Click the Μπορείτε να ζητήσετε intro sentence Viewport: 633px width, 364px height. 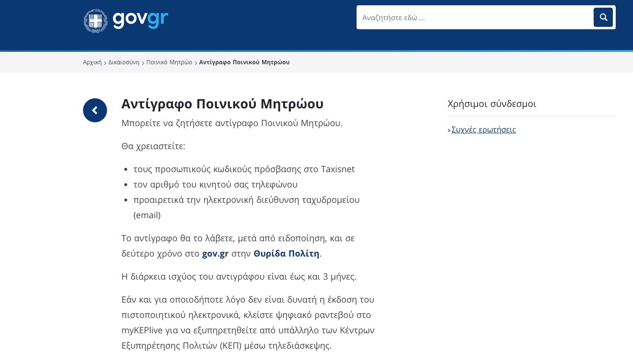[x=232, y=123]
